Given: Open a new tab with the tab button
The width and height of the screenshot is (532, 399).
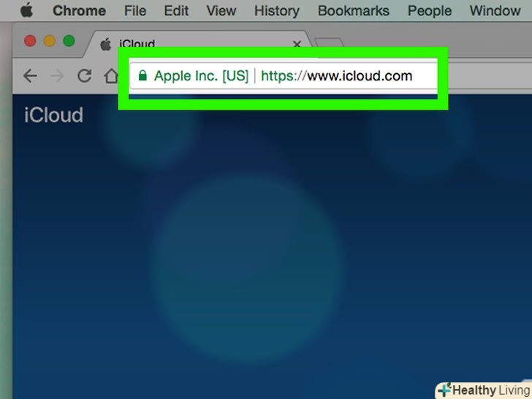Looking at the screenshot, I should click(330, 42).
